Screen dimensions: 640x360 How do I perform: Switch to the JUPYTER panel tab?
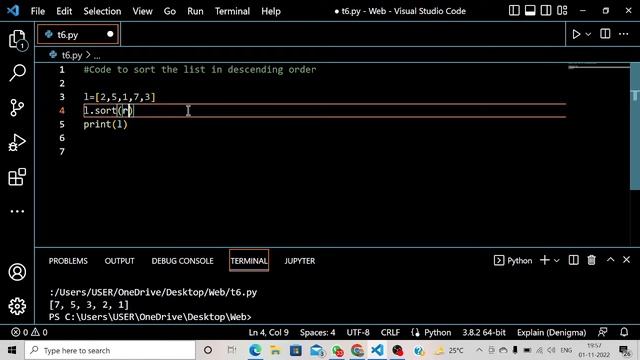pyautogui.click(x=300, y=261)
